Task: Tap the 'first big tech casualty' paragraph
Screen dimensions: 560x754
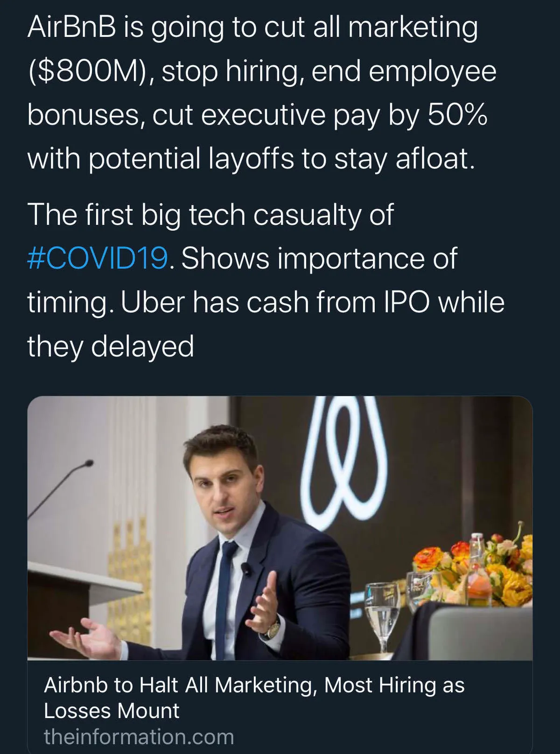Action: point(266,280)
